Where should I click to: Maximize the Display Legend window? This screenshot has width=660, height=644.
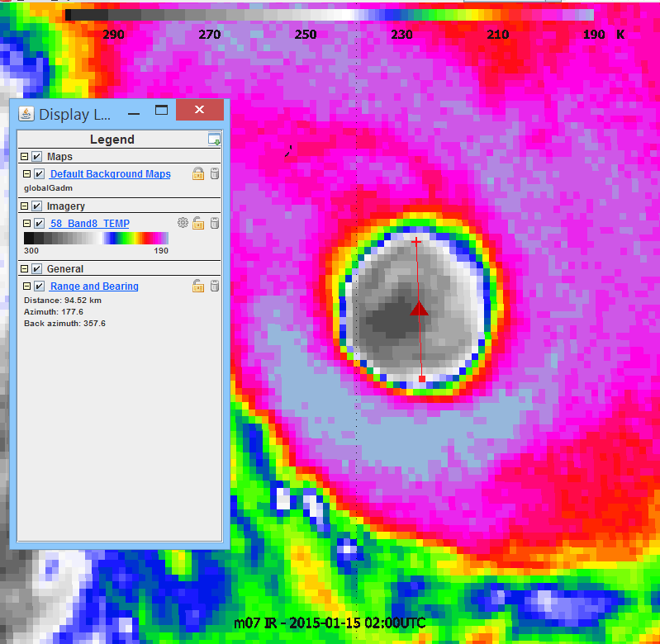coord(161,110)
